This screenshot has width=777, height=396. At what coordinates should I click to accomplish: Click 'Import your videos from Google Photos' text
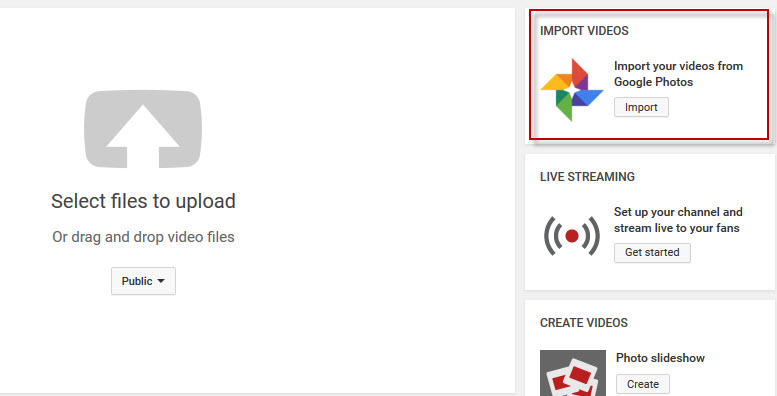tap(678, 74)
